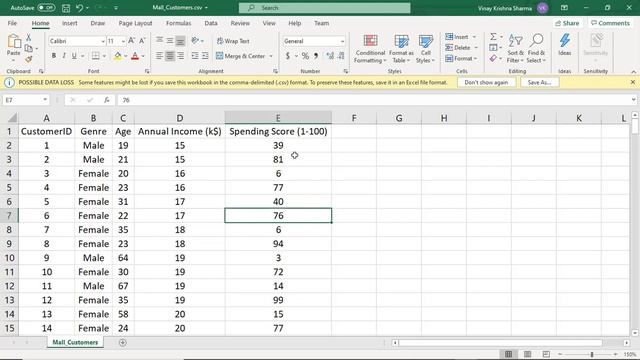Click the Insert Function fx icon
640x360 pixels.
(107, 100)
